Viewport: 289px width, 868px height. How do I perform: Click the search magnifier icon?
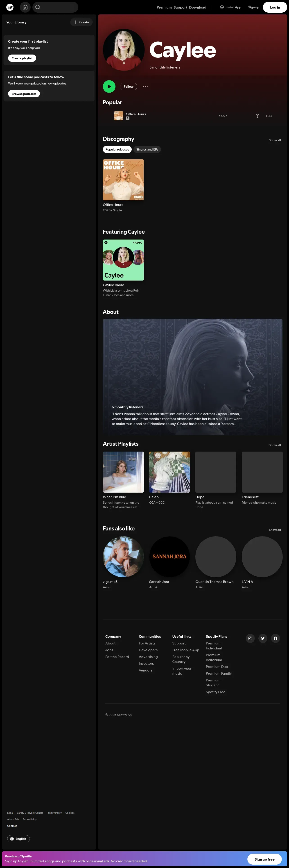click(38, 7)
